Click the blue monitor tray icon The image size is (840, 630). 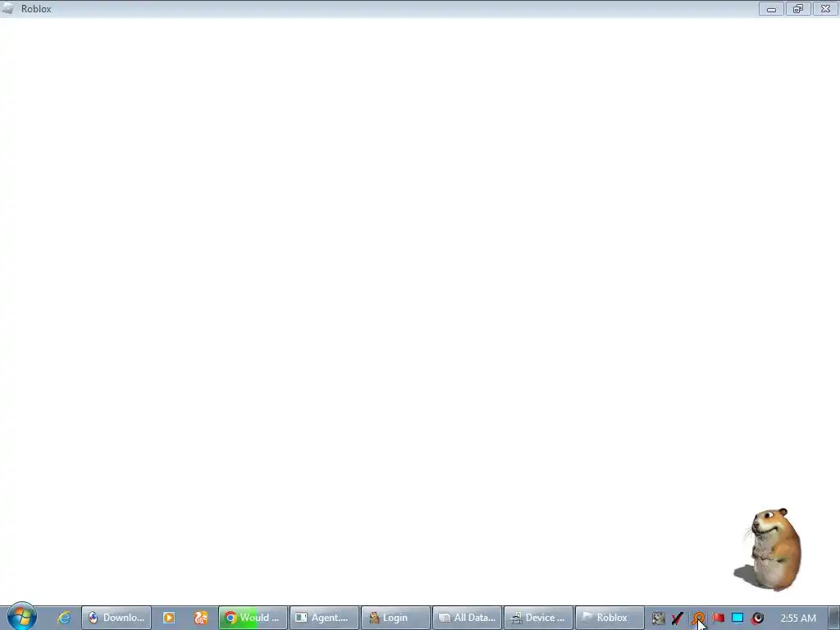click(737, 619)
